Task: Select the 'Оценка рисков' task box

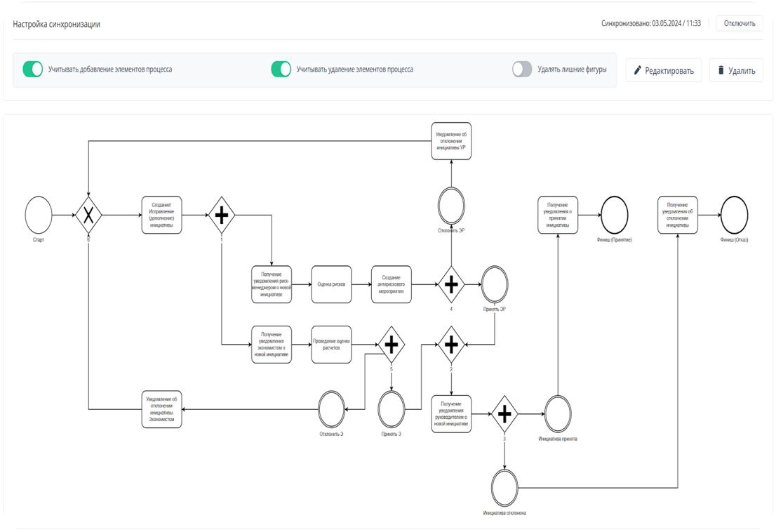Action: 332,284
